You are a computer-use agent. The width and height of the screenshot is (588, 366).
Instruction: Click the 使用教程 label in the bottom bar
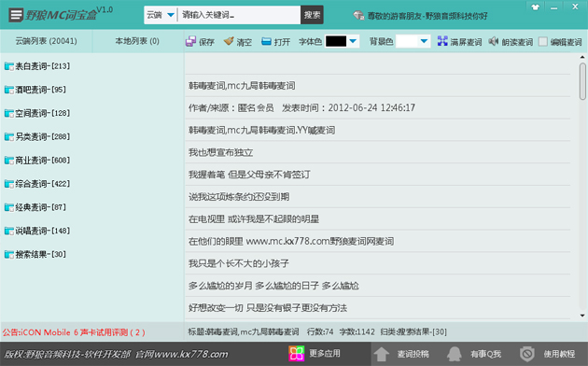click(x=559, y=354)
